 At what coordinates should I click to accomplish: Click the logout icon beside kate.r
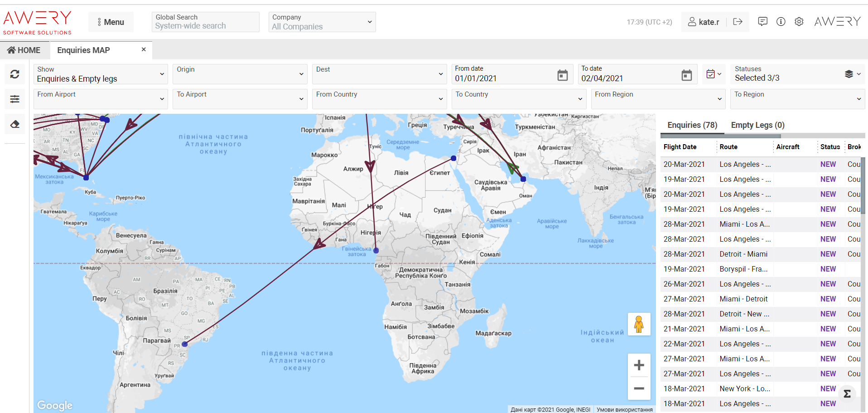click(738, 22)
